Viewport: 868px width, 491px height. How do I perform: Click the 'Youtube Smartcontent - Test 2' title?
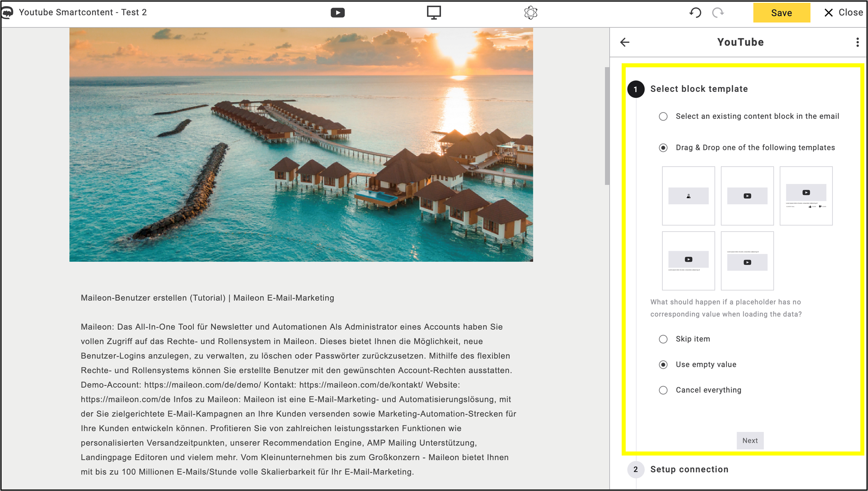(x=83, y=12)
